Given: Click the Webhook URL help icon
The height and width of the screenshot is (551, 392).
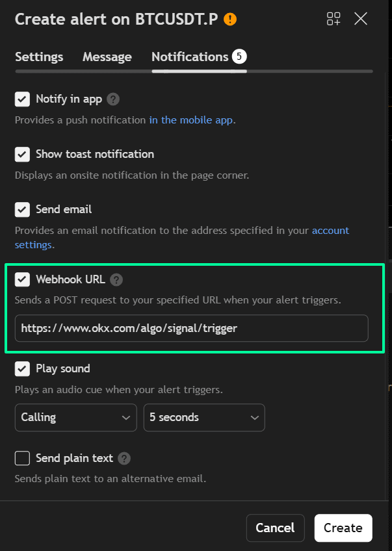Looking at the screenshot, I should click(116, 280).
